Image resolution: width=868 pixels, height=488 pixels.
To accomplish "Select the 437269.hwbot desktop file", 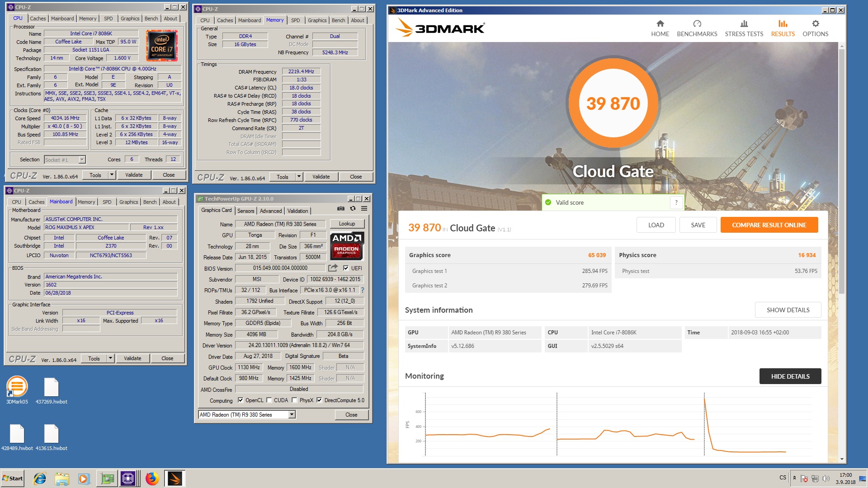I will pyautogui.click(x=52, y=390).
